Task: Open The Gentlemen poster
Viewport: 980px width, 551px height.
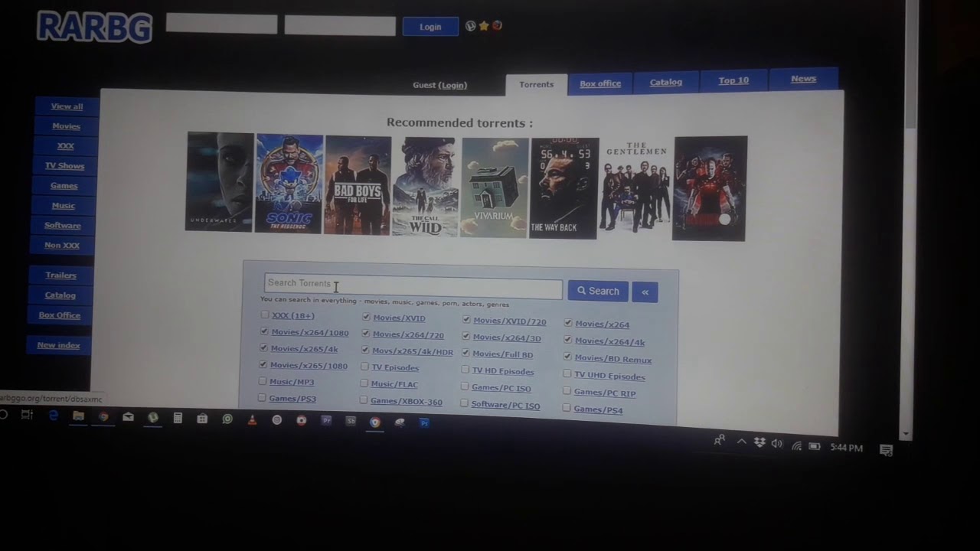Action: click(x=635, y=188)
